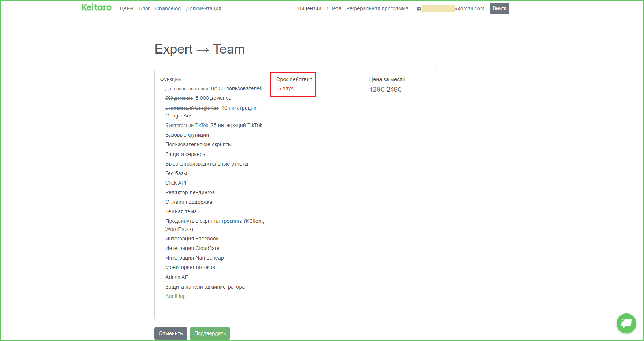Screen dimensions: 644x341
Task: Click the Интеграция Facebook row
Action: point(192,239)
